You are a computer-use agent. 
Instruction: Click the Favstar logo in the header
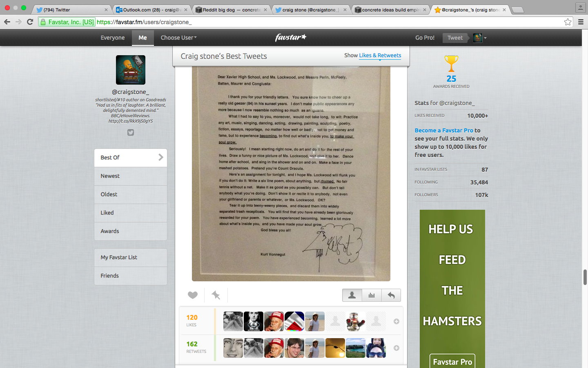tap(291, 38)
